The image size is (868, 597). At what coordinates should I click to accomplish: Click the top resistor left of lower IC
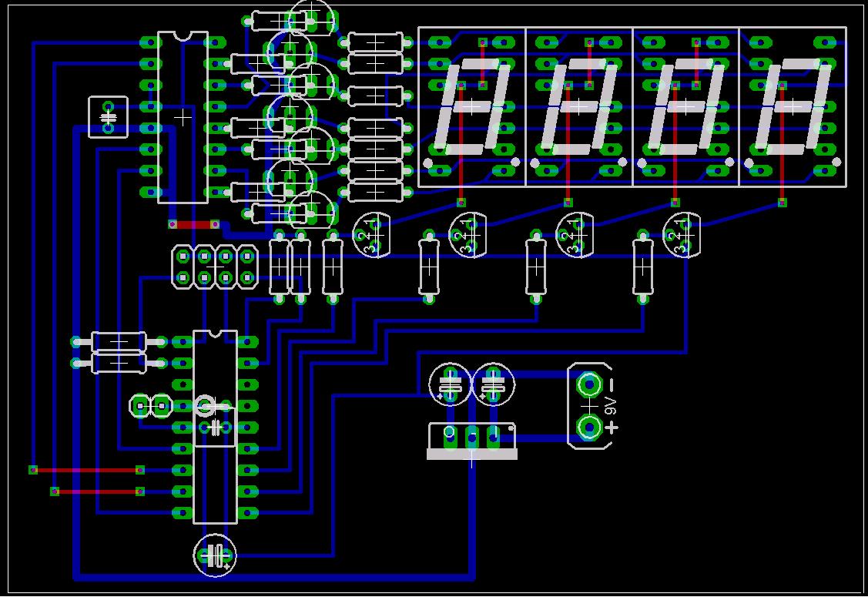(119, 341)
